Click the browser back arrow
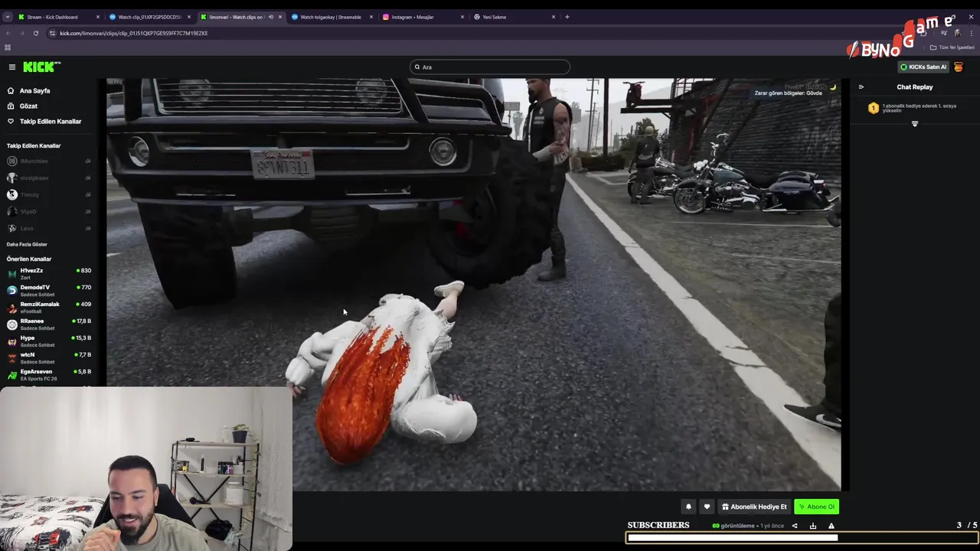This screenshot has height=551, width=980. [x=8, y=33]
